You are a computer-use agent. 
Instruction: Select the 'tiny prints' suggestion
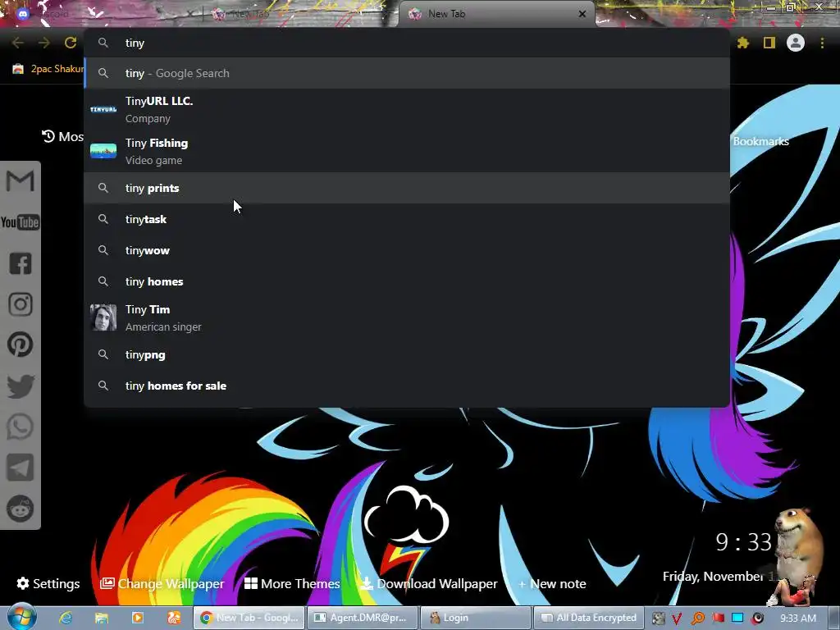[407, 188]
